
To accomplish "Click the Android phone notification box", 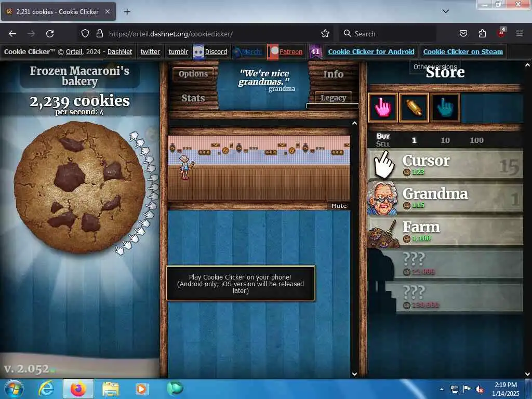I will [241, 284].
